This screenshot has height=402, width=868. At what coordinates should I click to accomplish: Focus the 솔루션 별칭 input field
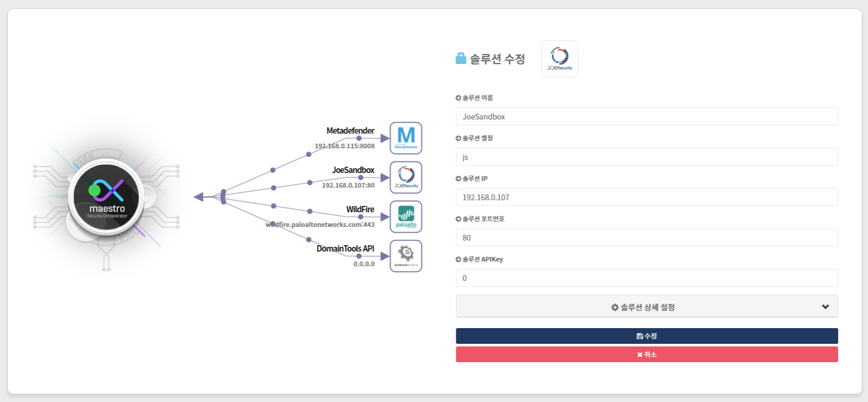(646, 157)
